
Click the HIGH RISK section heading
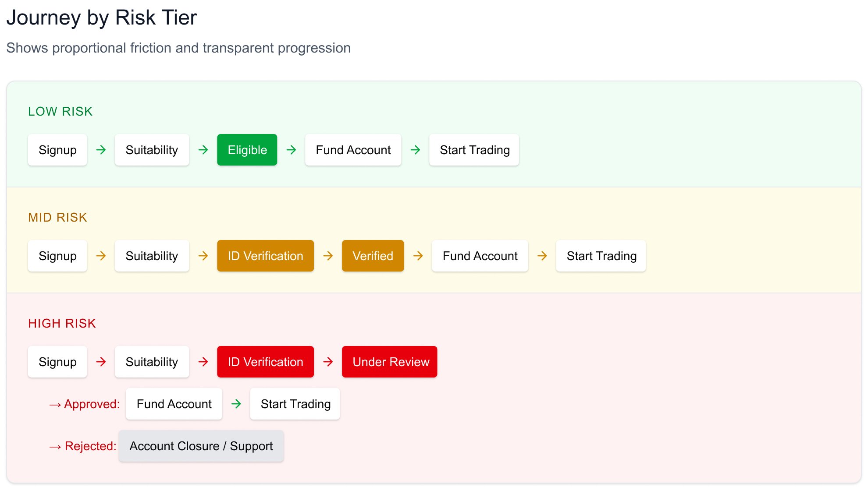62,323
